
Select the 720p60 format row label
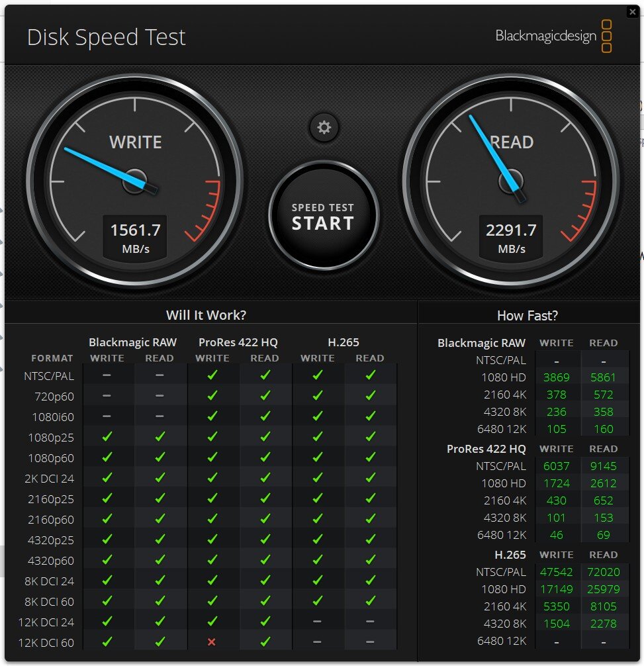pyautogui.click(x=54, y=397)
